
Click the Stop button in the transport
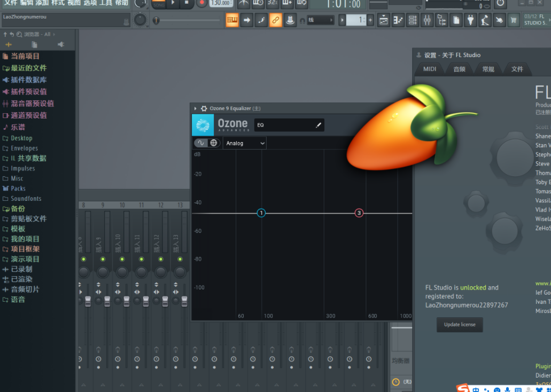(x=187, y=3)
